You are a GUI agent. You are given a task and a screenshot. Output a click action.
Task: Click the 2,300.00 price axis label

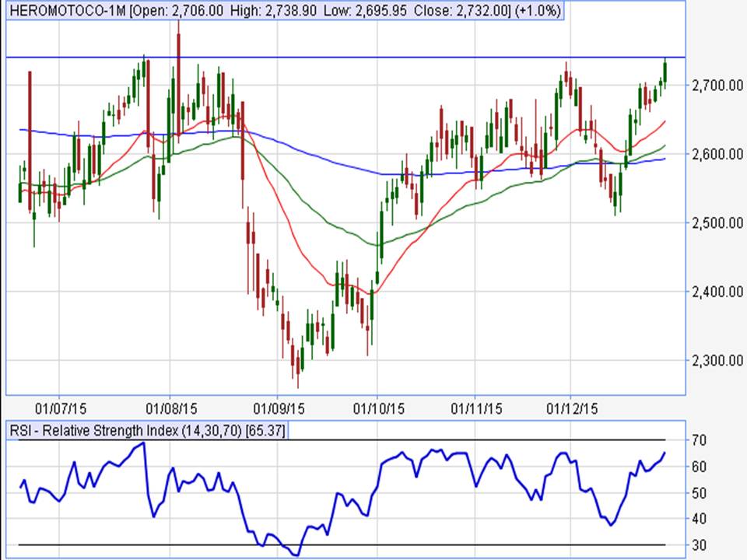click(717, 360)
